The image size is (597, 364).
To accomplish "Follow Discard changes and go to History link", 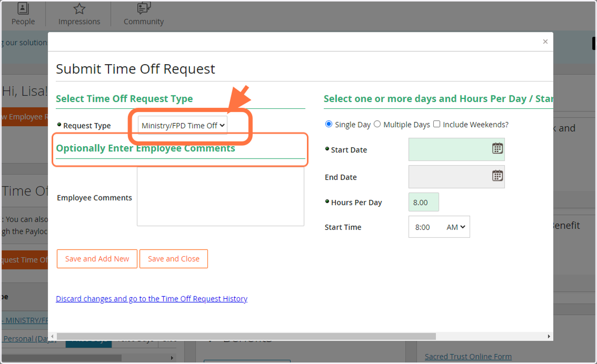I will [x=152, y=299].
